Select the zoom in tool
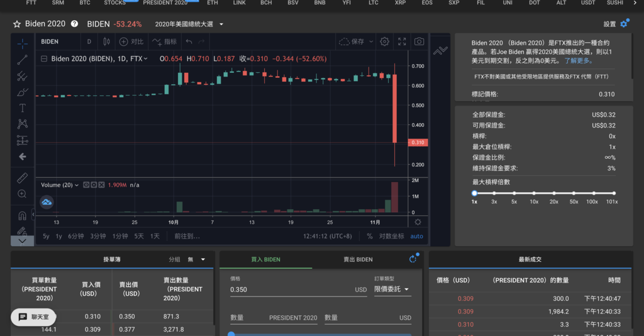The width and height of the screenshot is (644, 336). point(22,194)
